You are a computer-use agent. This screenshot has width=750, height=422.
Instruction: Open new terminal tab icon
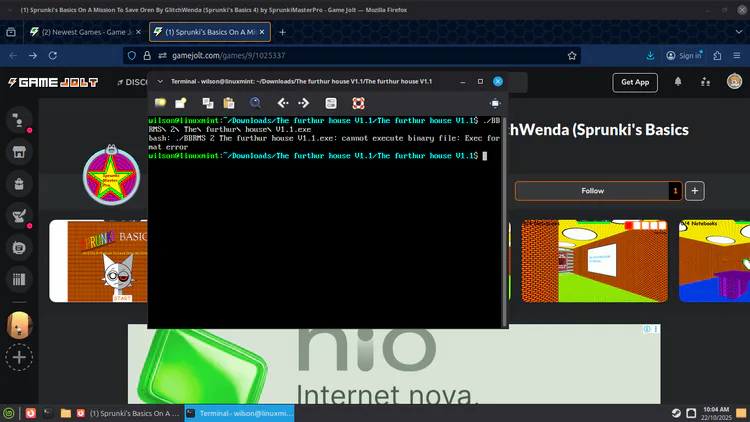[x=160, y=103]
